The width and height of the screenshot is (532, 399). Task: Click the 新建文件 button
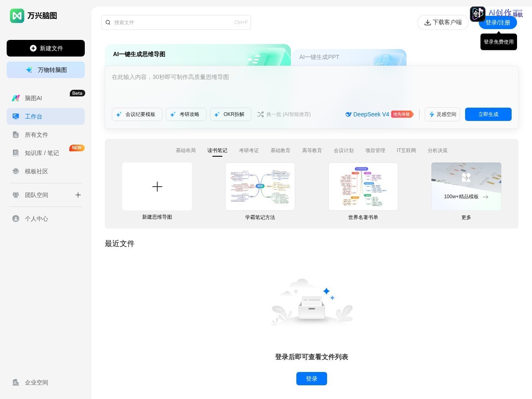[x=46, y=48]
